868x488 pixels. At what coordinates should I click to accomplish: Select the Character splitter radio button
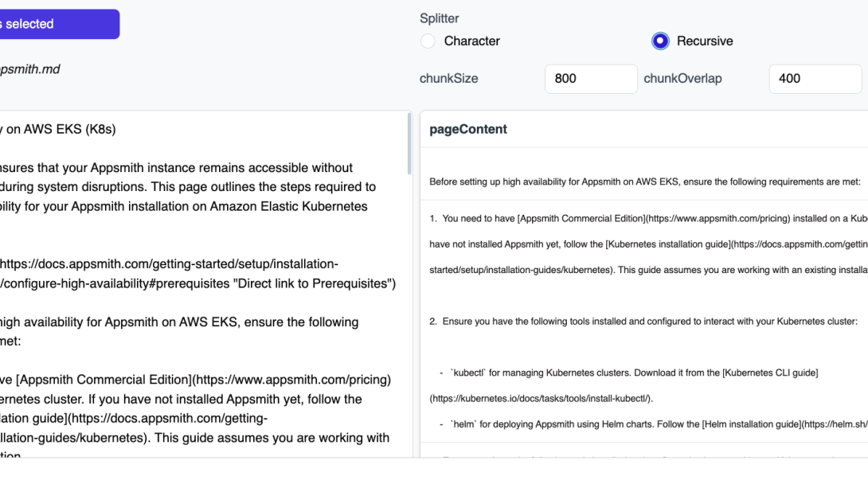[x=428, y=41]
